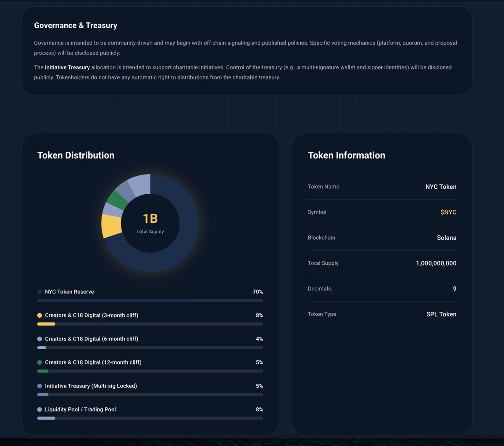
Task: Click the 6-month cliff legend dot
Action: tap(39, 339)
